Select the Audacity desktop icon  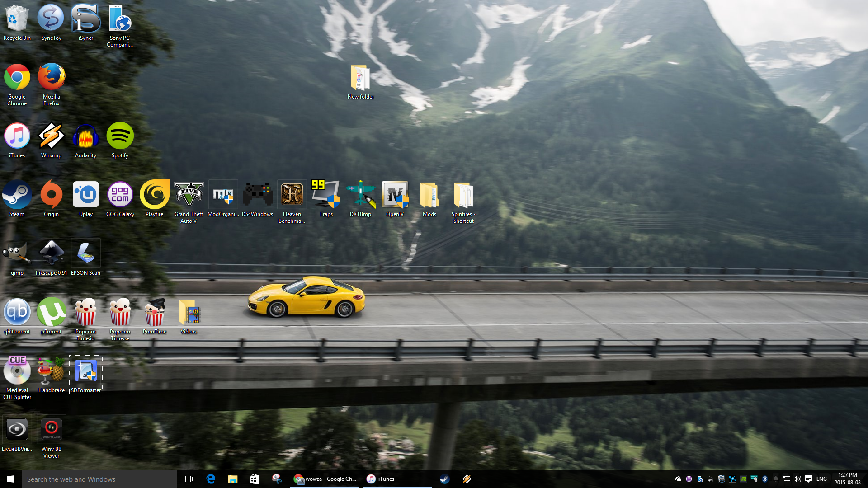[x=85, y=140]
